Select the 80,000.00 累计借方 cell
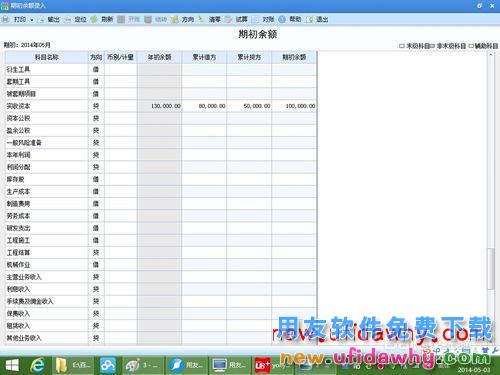Screen dimensions: 500x375 [204, 106]
